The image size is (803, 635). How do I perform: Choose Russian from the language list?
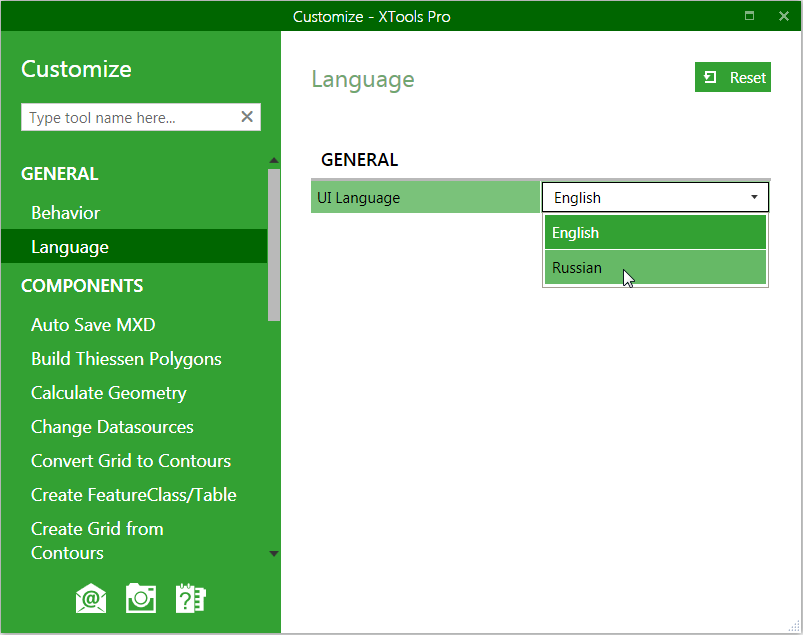point(655,267)
